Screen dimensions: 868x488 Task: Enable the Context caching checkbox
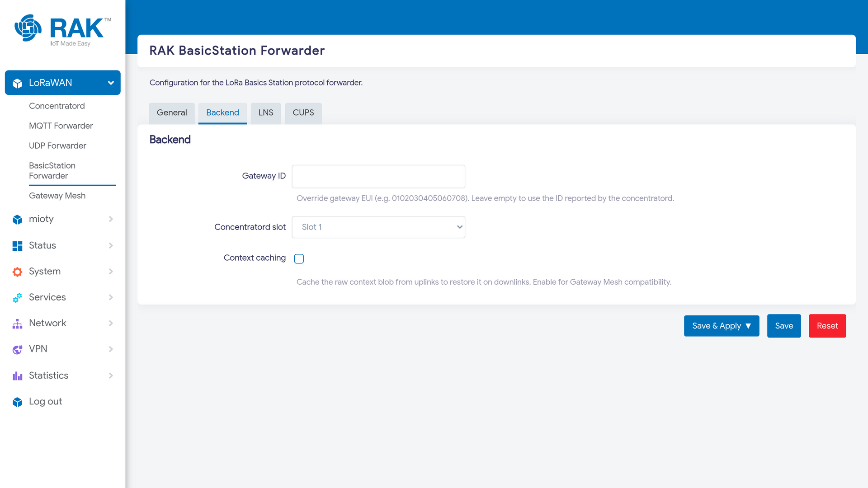(299, 258)
